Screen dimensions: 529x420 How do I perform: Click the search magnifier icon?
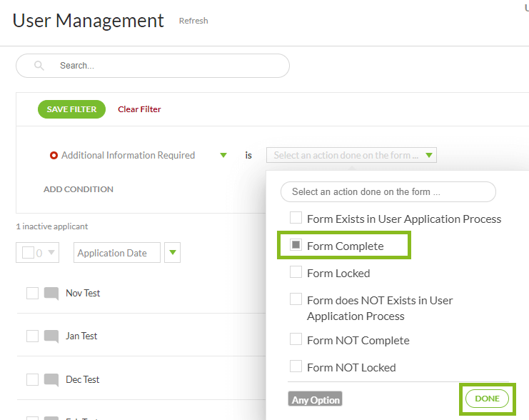[x=39, y=66]
